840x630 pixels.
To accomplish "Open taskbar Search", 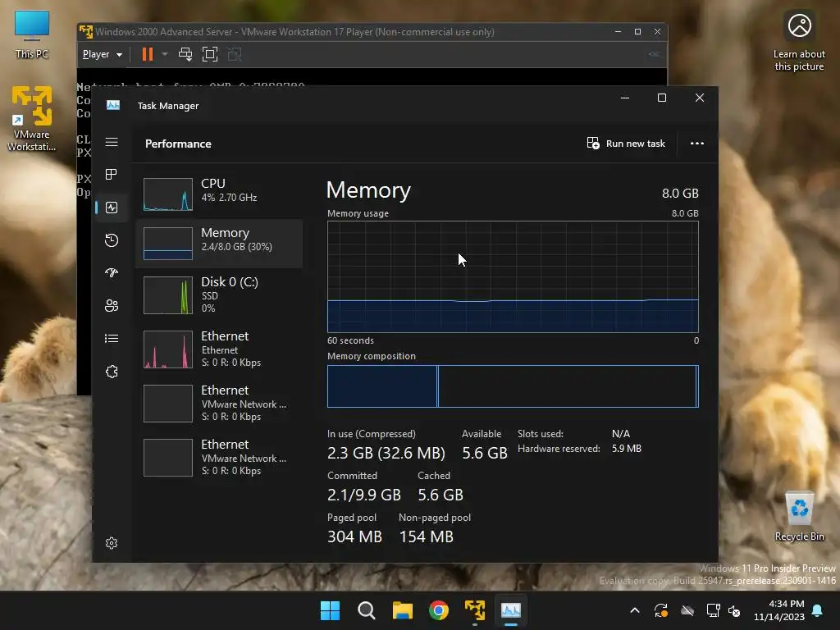I will coord(367,610).
